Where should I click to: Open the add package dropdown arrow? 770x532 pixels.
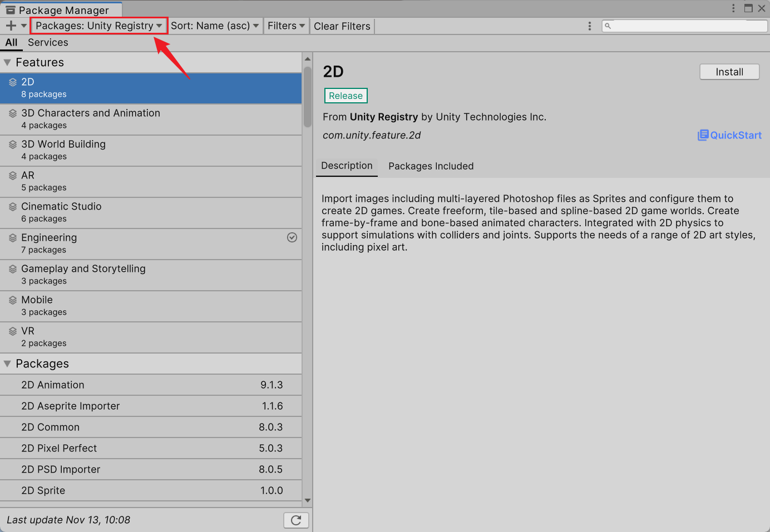(x=23, y=26)
